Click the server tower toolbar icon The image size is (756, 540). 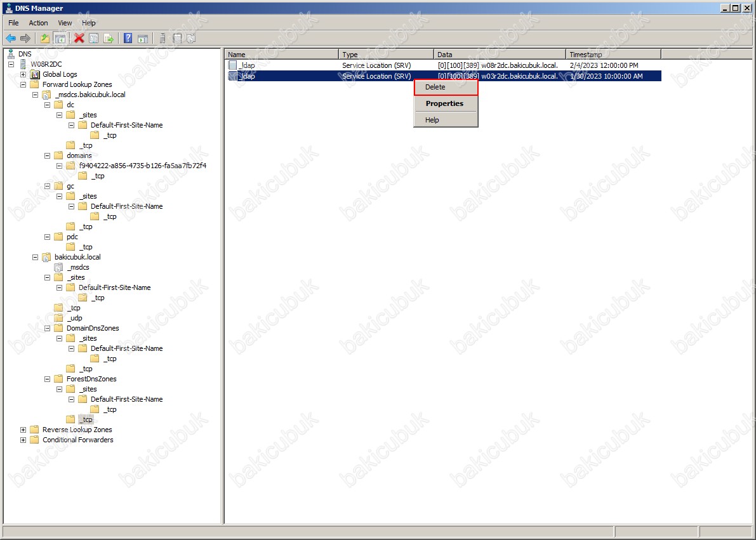[x=162, y=38]
